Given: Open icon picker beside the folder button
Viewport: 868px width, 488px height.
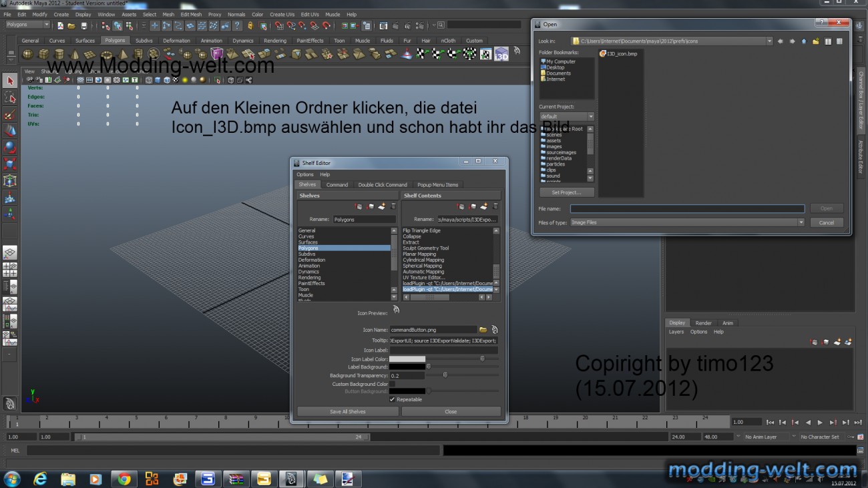Looking at the screenshot, I should pos(495,330).
